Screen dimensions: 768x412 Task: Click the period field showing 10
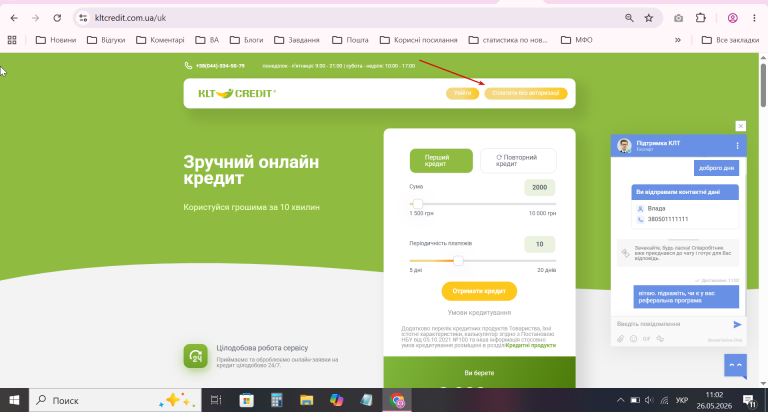point(539,244)
